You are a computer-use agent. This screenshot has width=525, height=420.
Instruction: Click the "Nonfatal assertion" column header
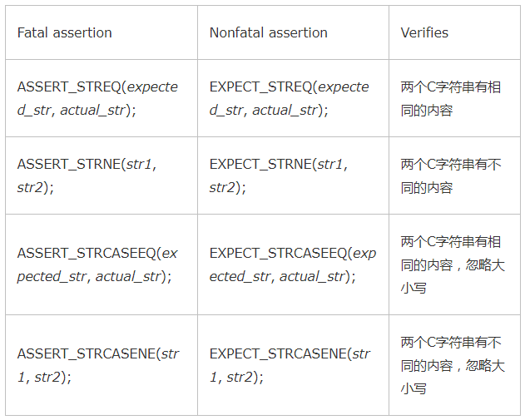click(268, 32)
